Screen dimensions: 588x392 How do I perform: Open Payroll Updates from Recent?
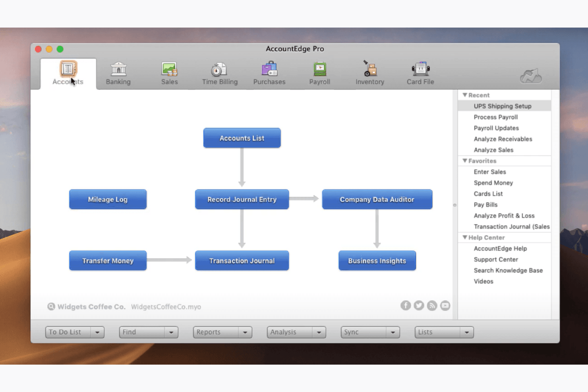[x=496, y=128]
